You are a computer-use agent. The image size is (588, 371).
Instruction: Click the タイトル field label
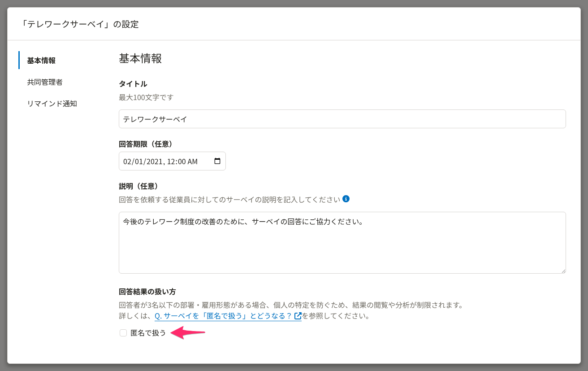click(133, 84)
